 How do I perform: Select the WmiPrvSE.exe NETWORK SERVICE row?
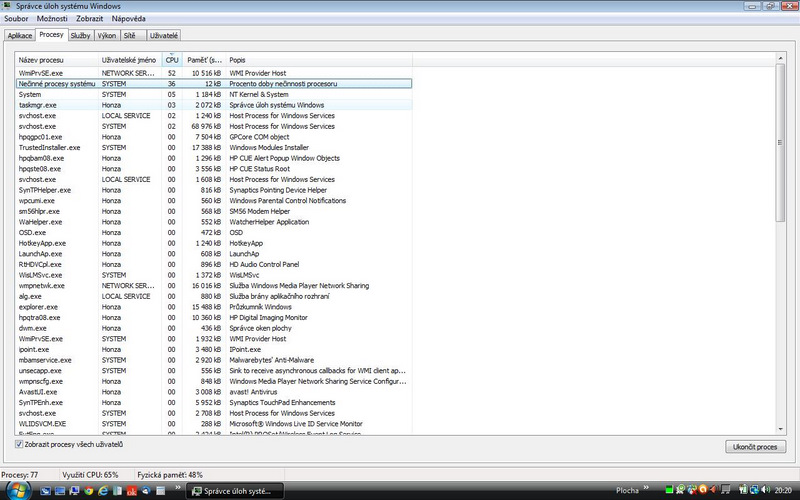[x=213, y=73]
